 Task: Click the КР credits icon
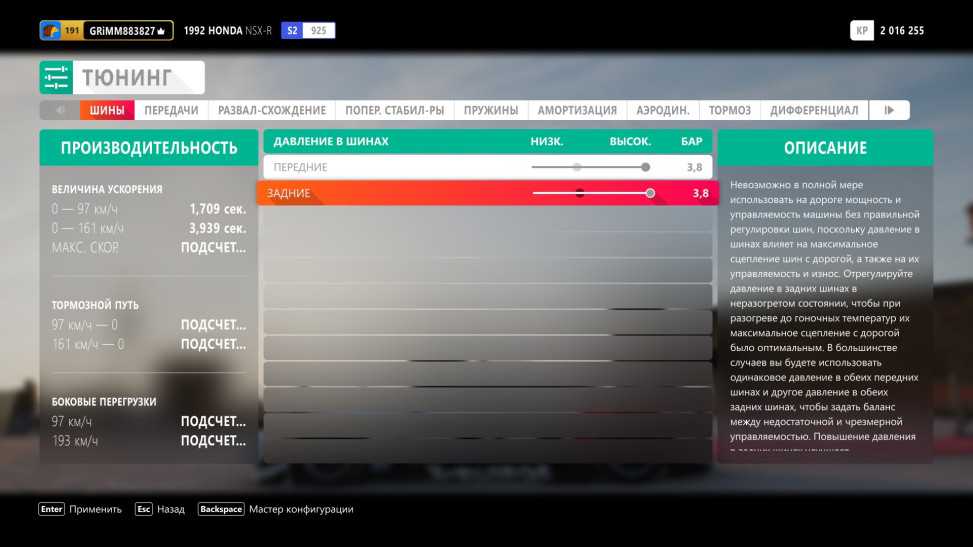tap(861, 31)
